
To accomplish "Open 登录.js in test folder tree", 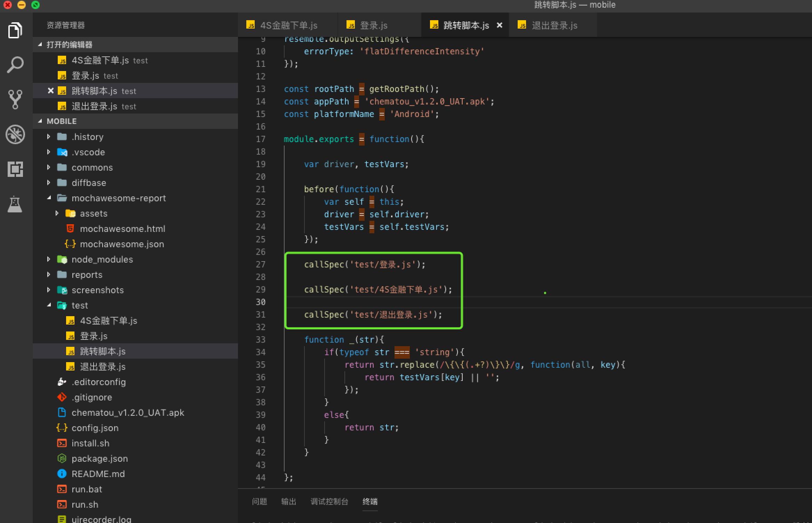I will pos(135,336).
